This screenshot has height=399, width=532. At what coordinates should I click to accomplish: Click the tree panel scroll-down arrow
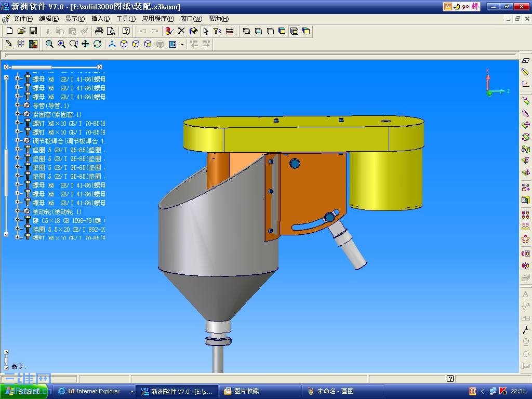(x=6, y=234)
